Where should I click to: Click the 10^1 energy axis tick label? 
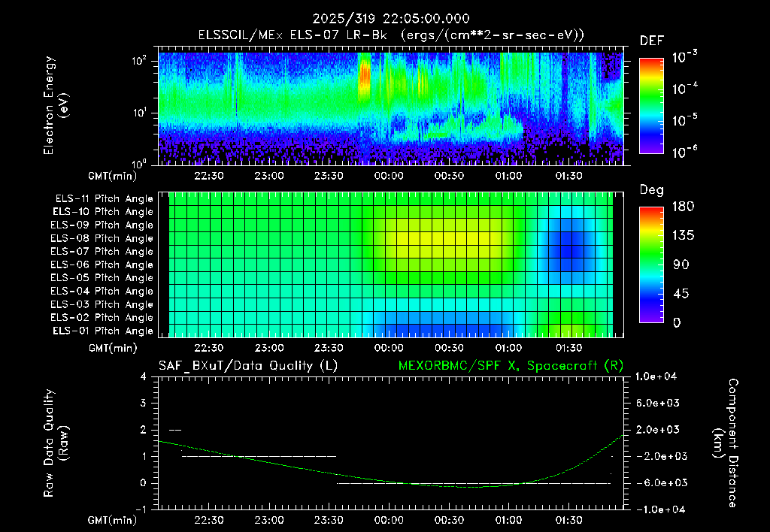coord(139,113)
